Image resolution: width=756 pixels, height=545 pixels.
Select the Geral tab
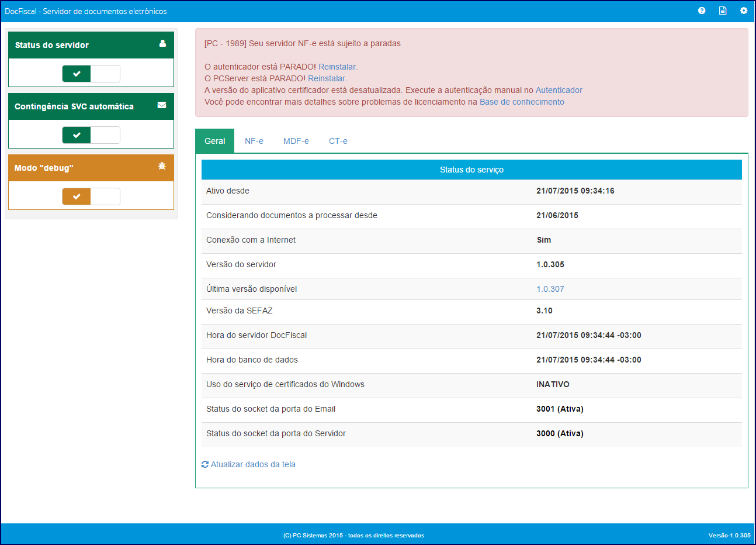(214, 141)
